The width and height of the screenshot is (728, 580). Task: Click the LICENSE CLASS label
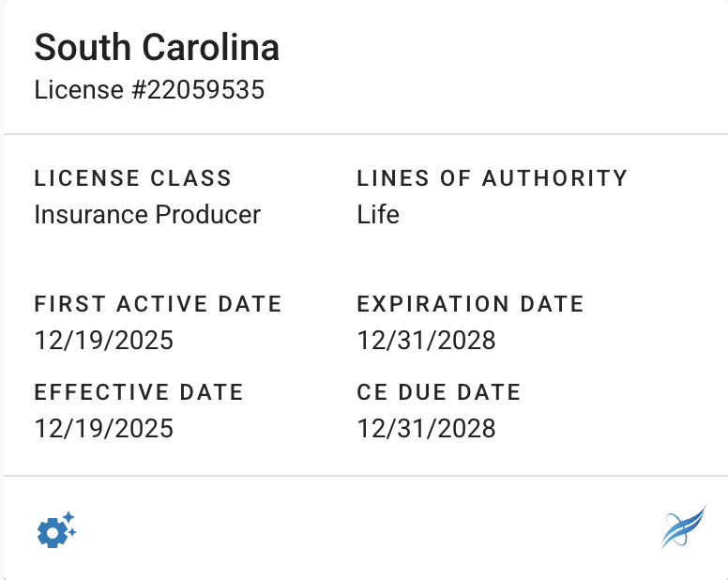tap(132, 178)
